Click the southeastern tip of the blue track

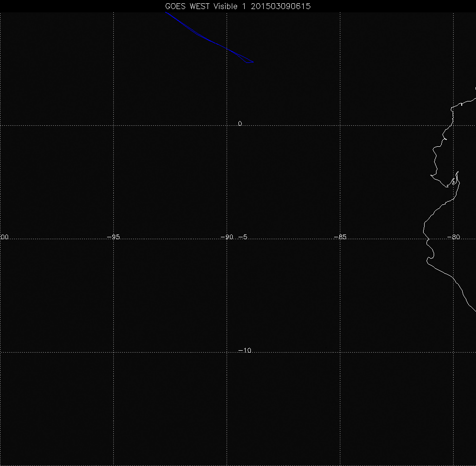click(253, 62)
